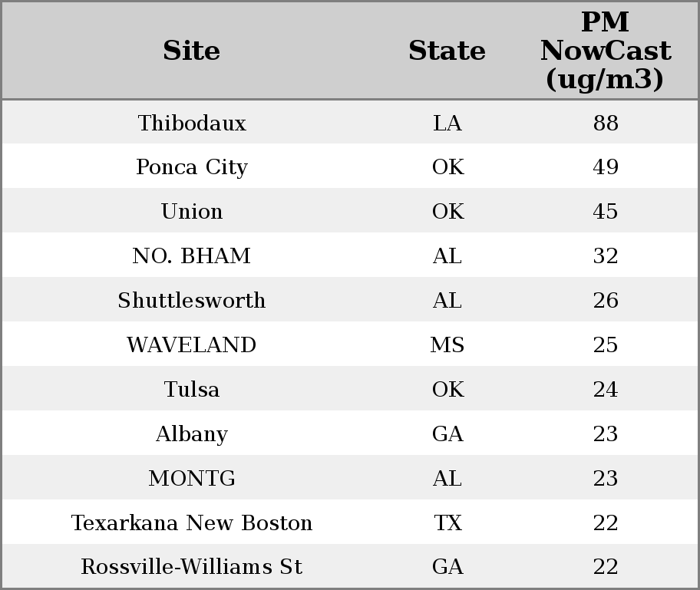
Task: Click the MONTG site entry
Action: pyautogui.click(x=192, y=479)
